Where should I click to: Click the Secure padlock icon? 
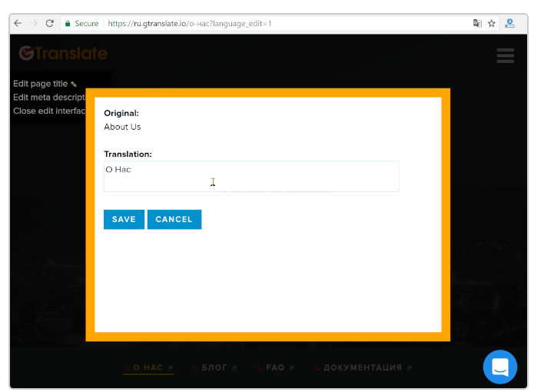tap(68, 24)
